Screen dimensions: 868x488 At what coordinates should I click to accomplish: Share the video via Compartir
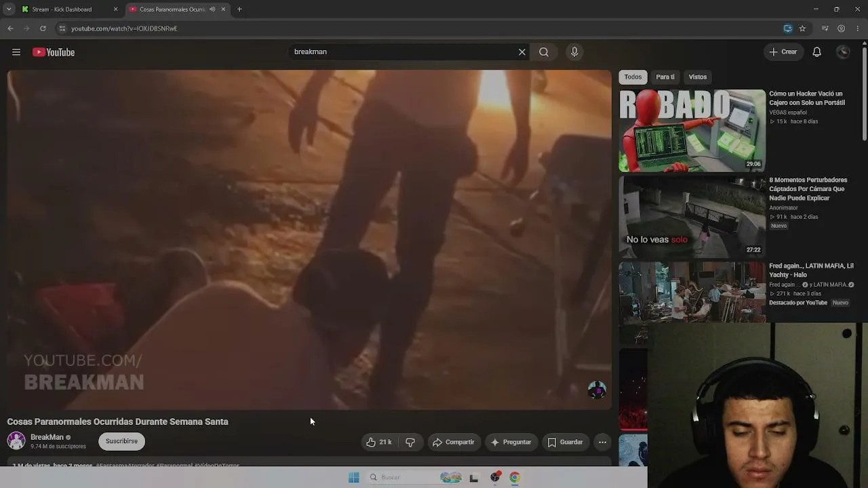(x=454, y=442)
